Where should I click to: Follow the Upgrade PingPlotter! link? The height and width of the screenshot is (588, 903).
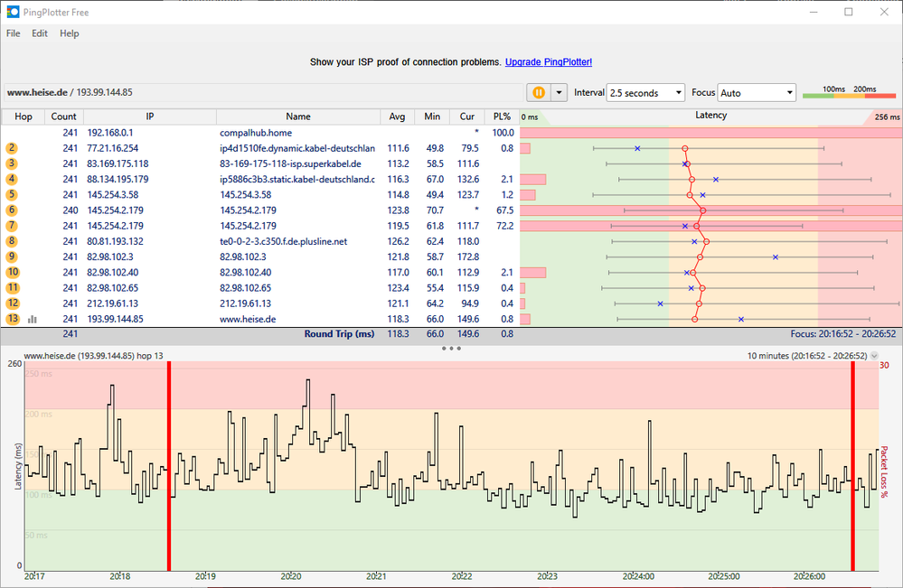click(x=549, y=61)
